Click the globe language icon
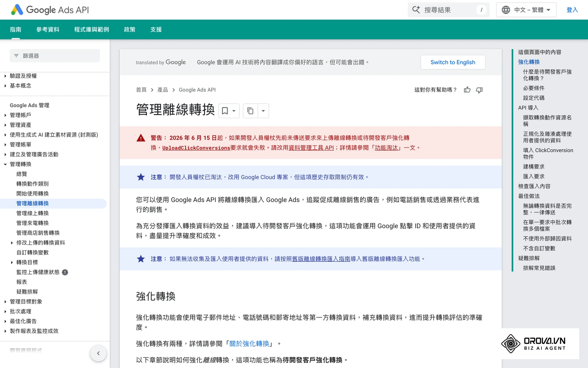 point(506,10)
